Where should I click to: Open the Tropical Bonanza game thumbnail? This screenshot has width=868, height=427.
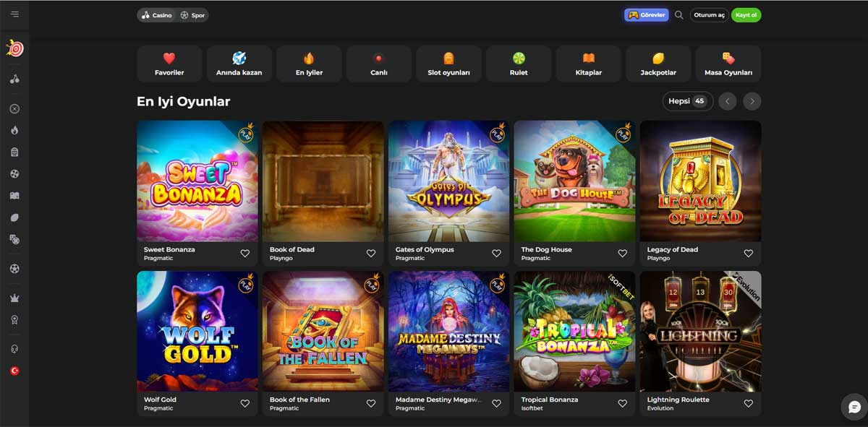(x=574, y=332)
